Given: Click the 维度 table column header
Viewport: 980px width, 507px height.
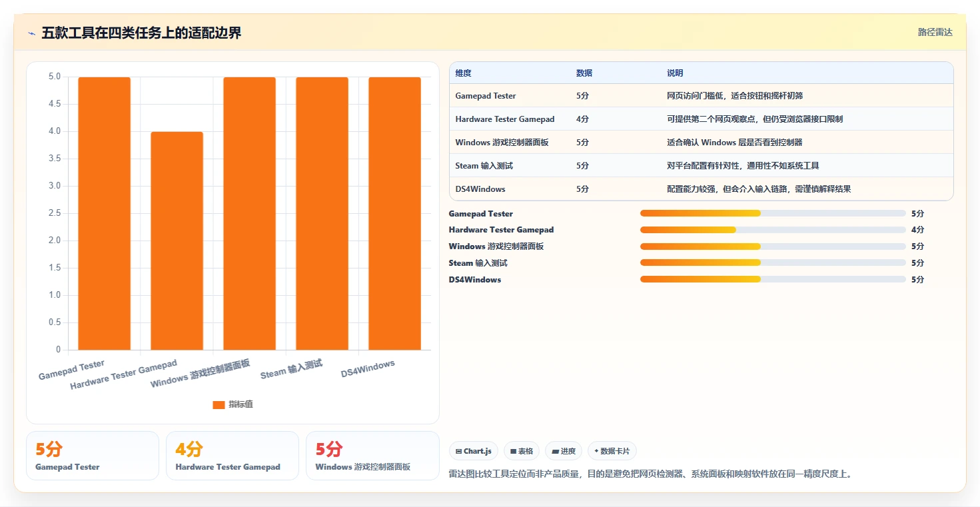Looking at the screenshot, I should point(463,73).
